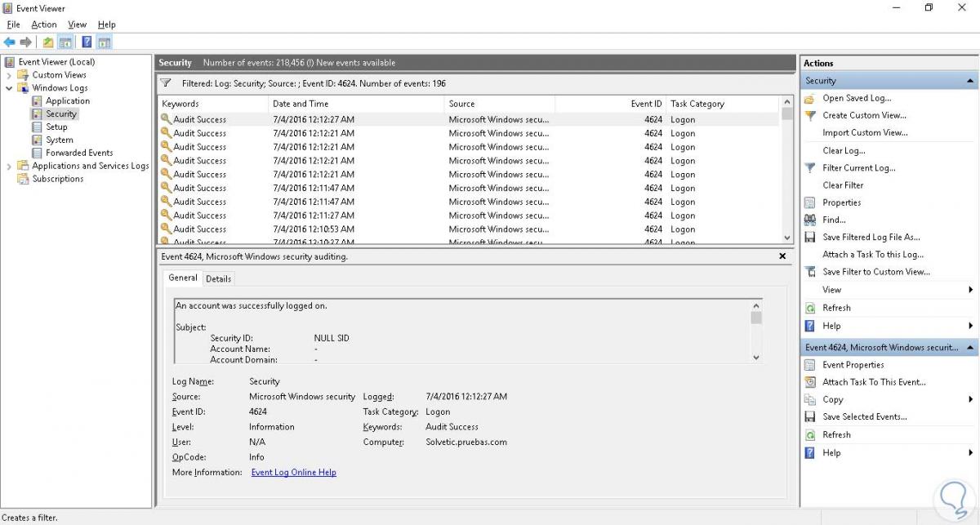Open the Copy submenu arrow in Actions

(x=970, y=399)
